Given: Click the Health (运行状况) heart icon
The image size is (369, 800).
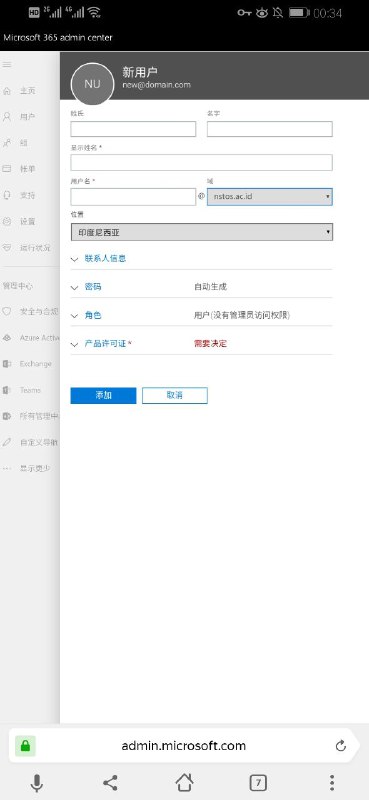Looking at the screenshot, I should pos(7,247).
